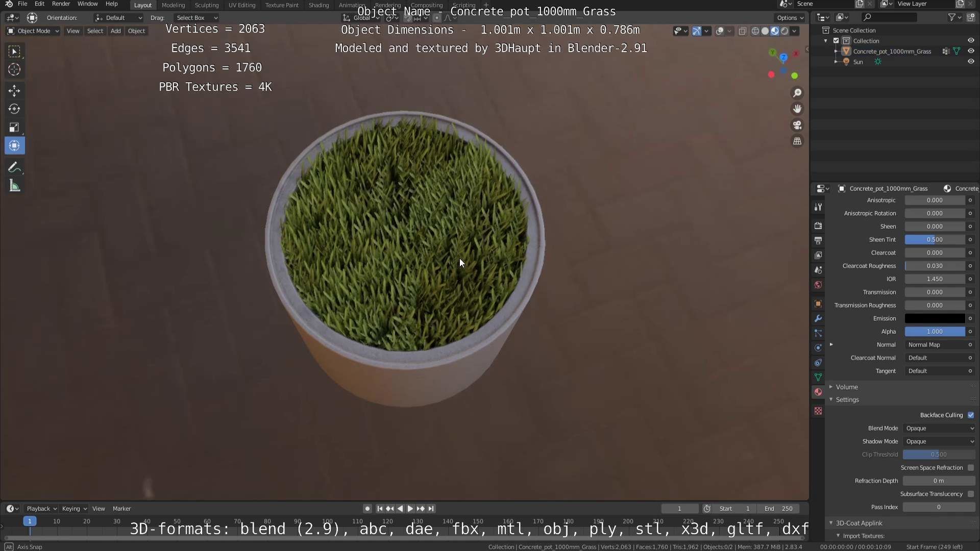Disable Backface Culling checkbox
This screenshot has width=980, height=551.
(971, 415)
